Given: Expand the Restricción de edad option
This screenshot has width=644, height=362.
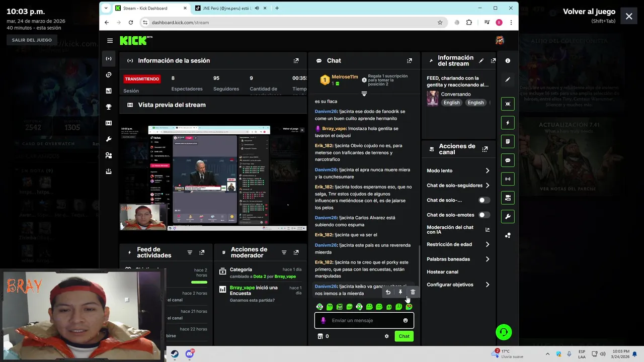Looking at the screenshot, I should pyautogui.click(x=458, y=244).
